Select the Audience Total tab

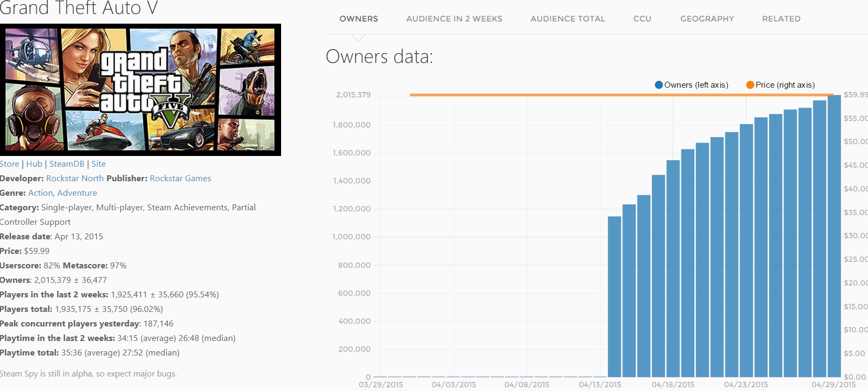(x=568, y=19)
